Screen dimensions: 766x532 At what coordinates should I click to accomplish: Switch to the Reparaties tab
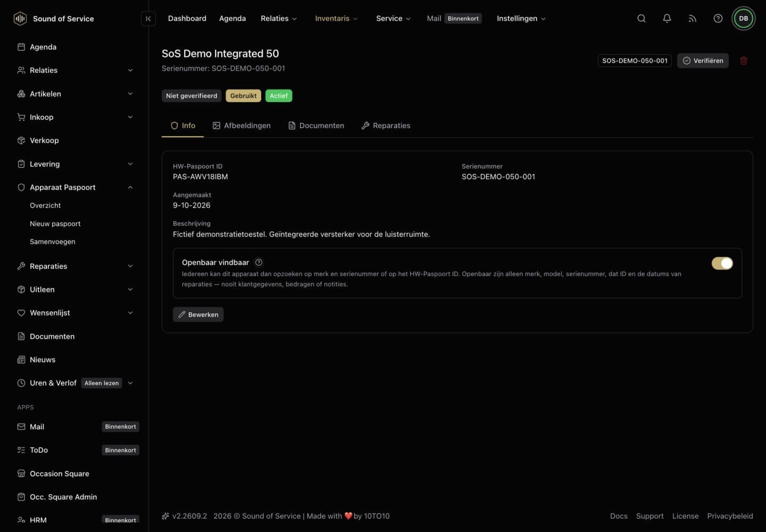tap(386, 126)
